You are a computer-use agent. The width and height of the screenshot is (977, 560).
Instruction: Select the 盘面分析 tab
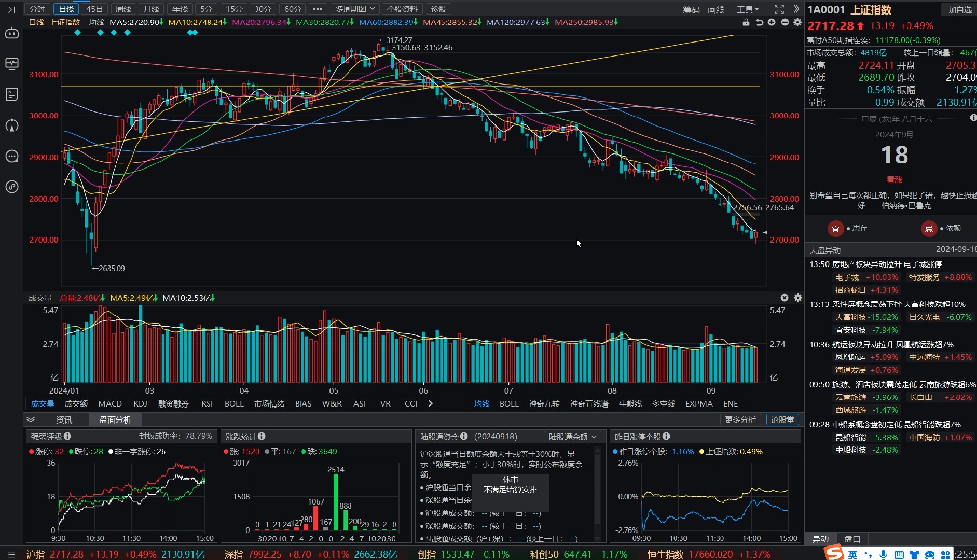[x=115, y=419]
